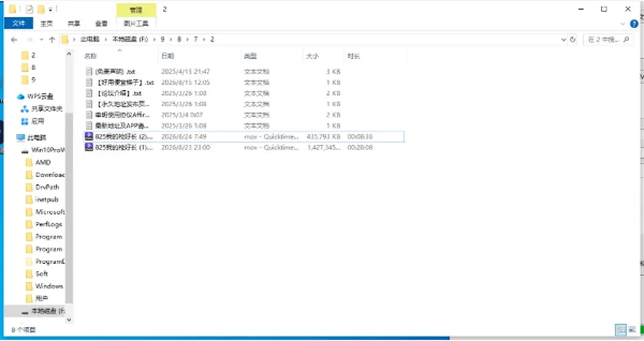Click the text file icon of (免责声明).txt
The image size is (644, 341).
click(89, 72)
